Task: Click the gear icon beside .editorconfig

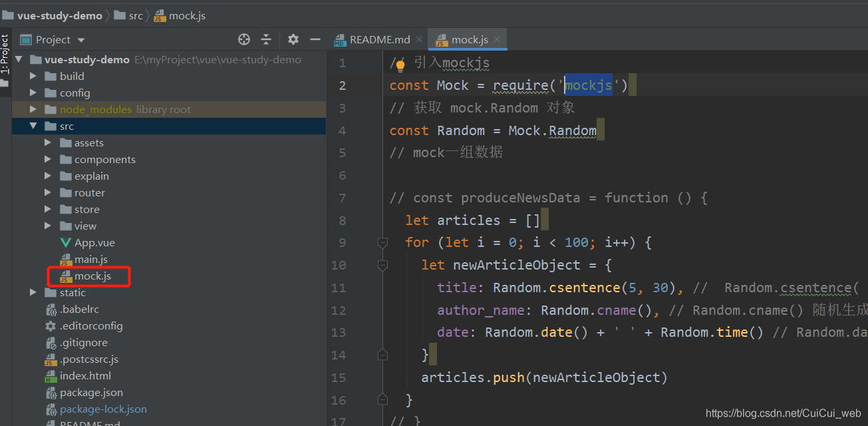Action: (51, 326)
